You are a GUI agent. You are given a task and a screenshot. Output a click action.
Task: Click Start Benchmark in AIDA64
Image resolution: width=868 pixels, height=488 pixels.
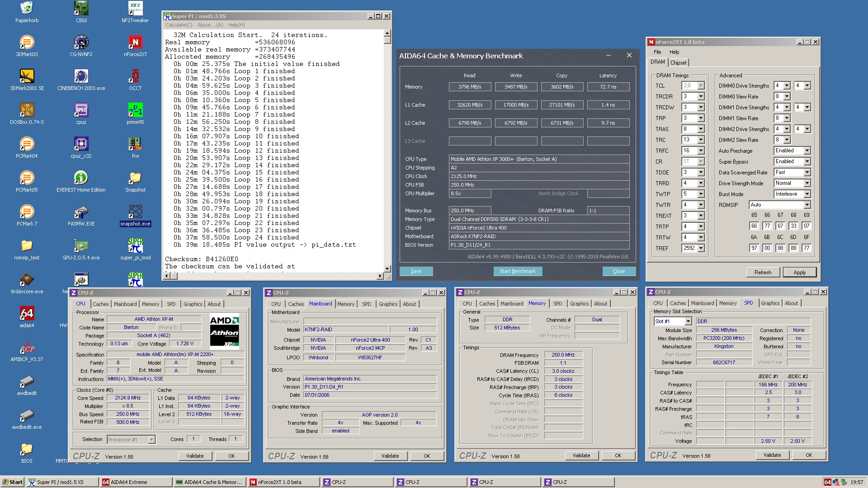point(518,271)
